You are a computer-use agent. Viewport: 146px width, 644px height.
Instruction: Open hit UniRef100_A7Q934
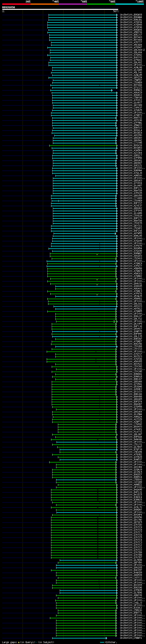coord(131,22)
